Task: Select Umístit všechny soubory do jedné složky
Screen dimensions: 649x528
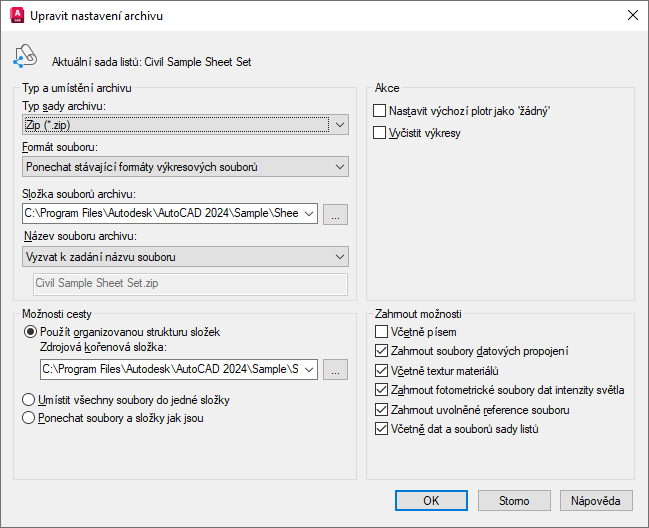Action: coord(29,400)
